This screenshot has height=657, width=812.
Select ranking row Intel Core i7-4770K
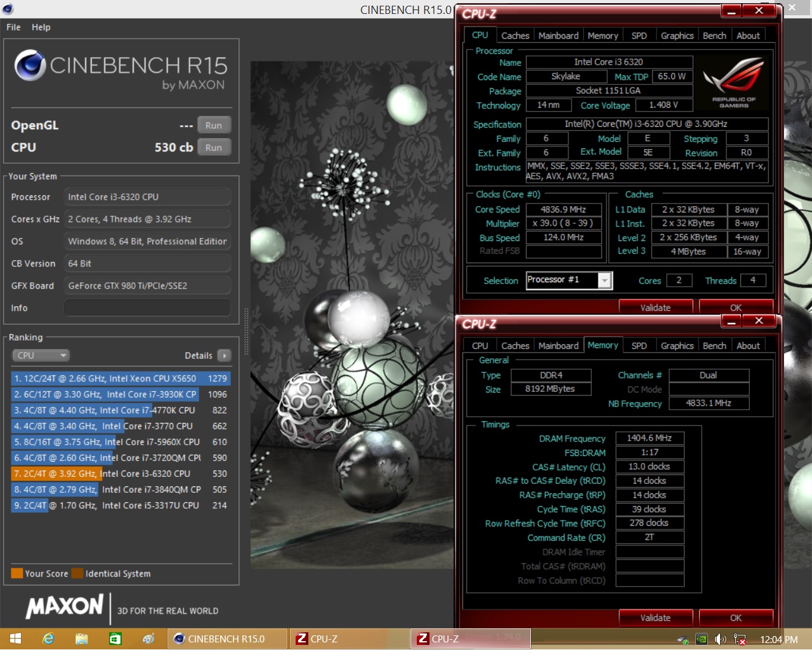click(121, 410)
